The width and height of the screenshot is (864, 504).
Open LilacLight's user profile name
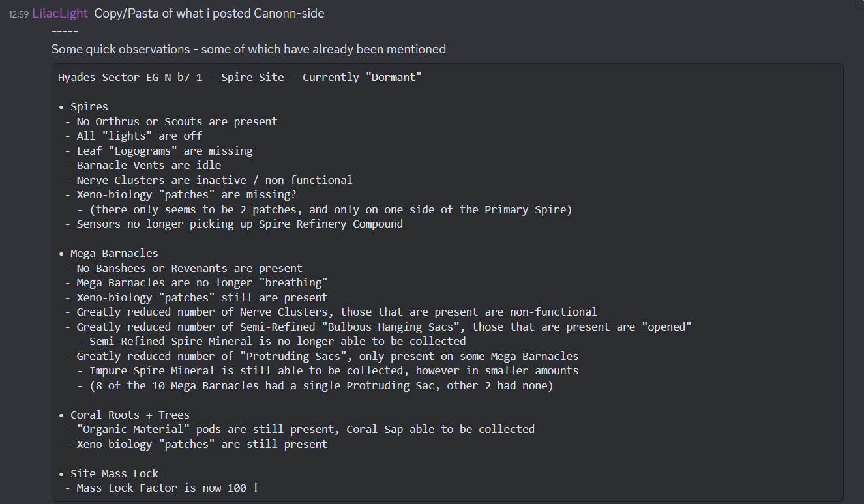[x=60, y=13]
